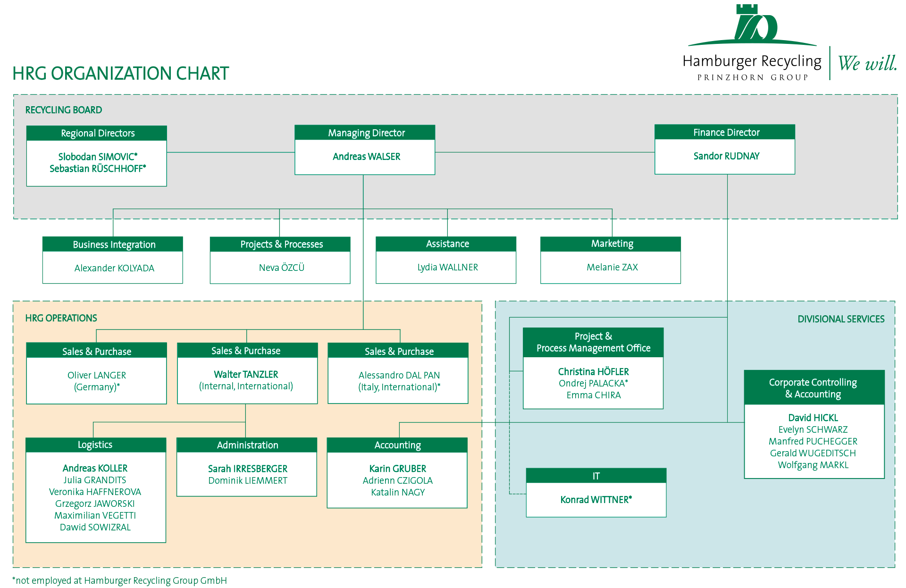906x588 pixels.
Task: Click the name Gerald WUGEDITSCH
Action: [x=813, y=453]
